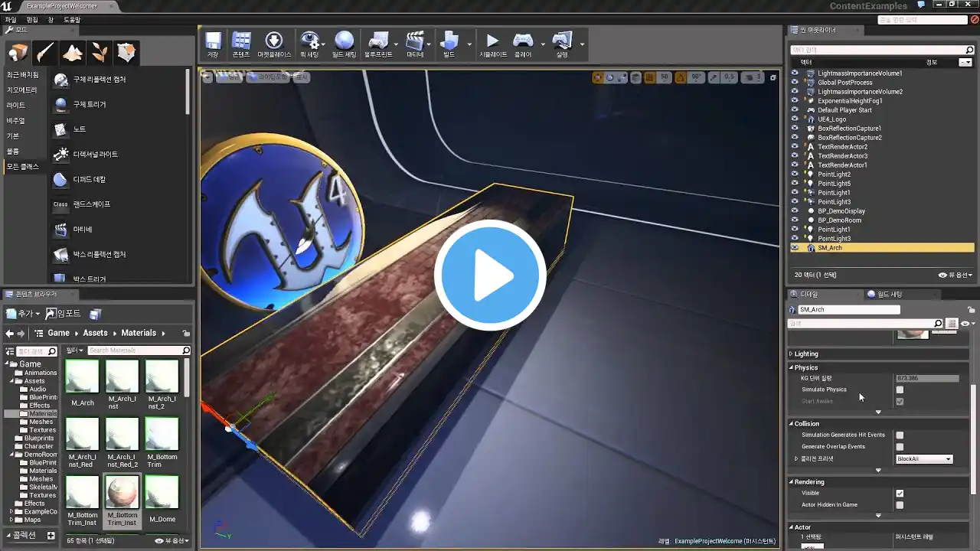Screen dimensions: 980x551
Task: Open World Settings (월드 세팅) sphere icon in toolbar
Action: coord(344,42)
